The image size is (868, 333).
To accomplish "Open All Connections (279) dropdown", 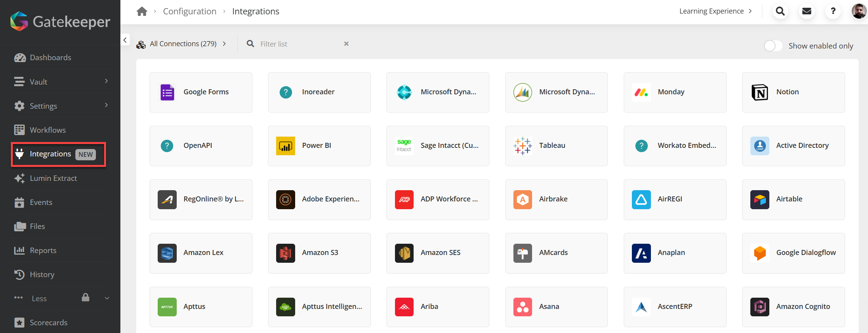I will coord(181,44).
